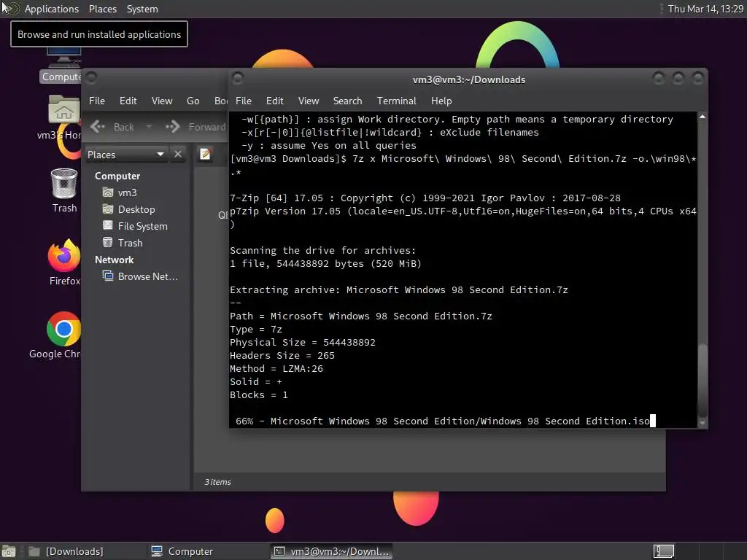
Task: Open the terminal View menu
Action: click(x=309, y=101)
